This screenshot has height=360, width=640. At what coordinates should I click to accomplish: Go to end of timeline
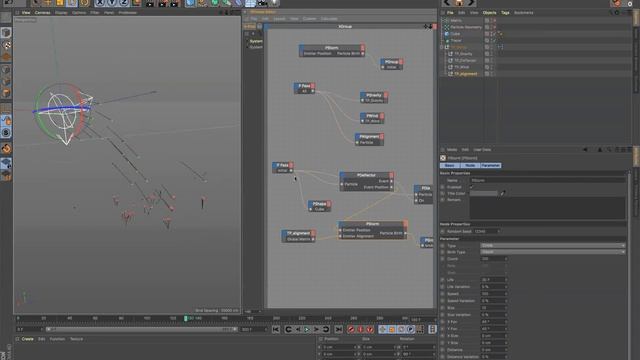[x=338, y=329]
